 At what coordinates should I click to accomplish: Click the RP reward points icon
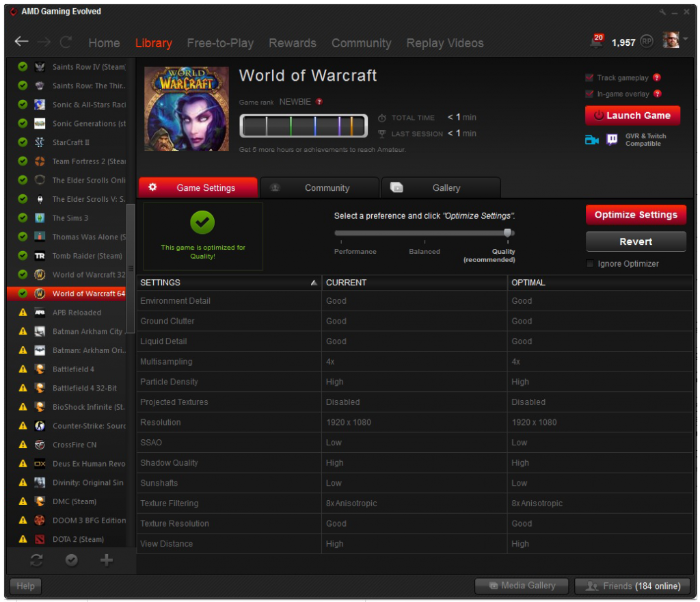click(647, 42)
